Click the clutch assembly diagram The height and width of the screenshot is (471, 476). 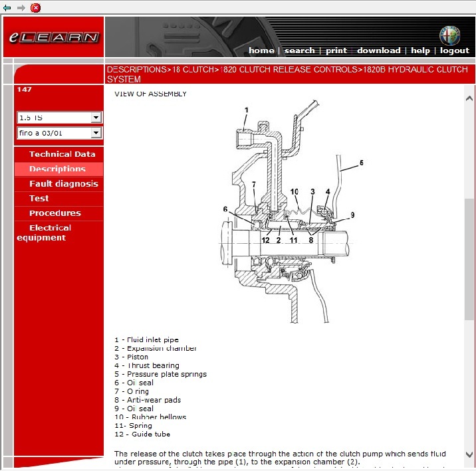pyautogui.click(x=291, y=211)
